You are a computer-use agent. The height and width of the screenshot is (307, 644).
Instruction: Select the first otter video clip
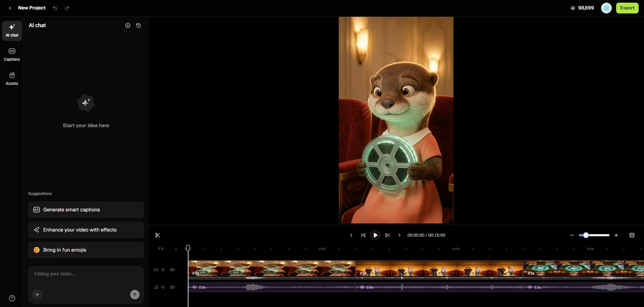coord(272,269)
